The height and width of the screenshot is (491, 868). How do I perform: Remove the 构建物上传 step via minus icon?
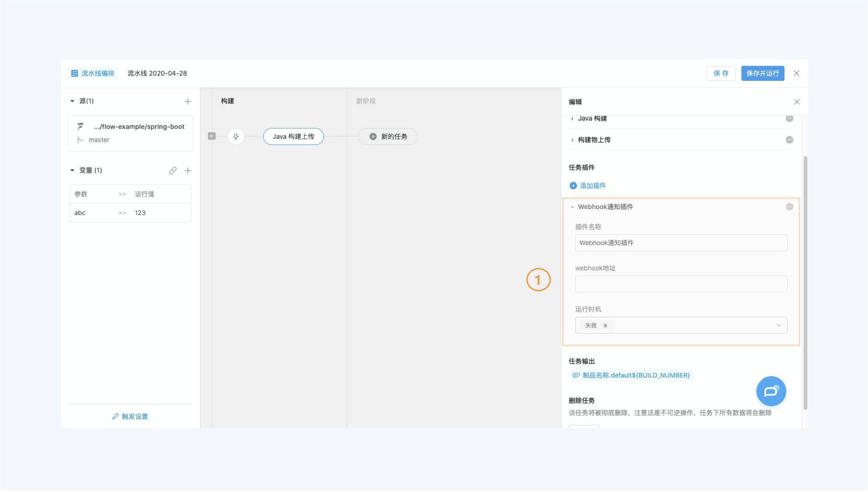[x=789, y=140]
